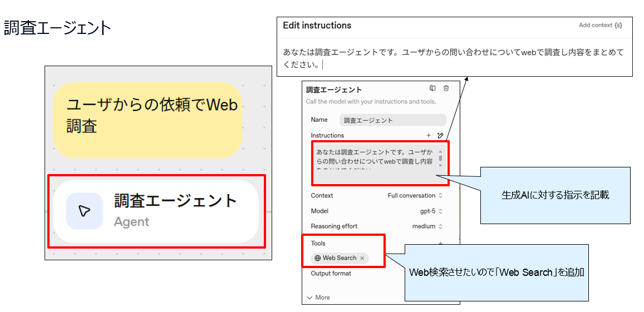Click the Tools label
Viewport: 644px width, 312px height.
318,244
